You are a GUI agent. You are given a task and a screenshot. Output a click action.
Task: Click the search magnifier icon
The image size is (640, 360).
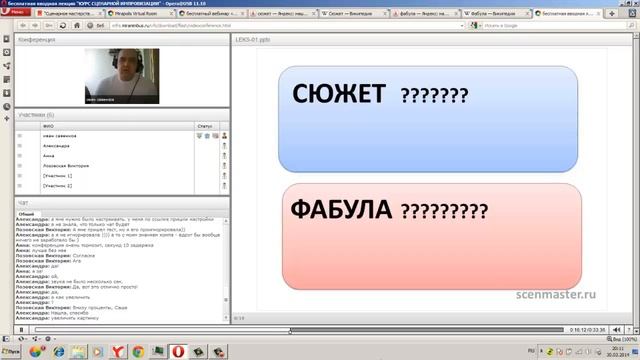pyautogui.click(x=631, y=25)
